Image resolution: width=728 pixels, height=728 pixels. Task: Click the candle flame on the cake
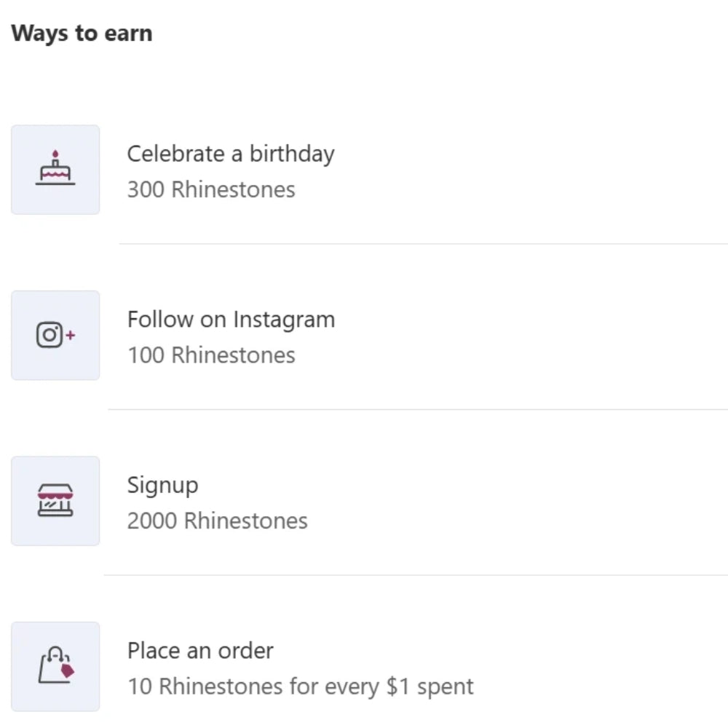tap(55, 154)
